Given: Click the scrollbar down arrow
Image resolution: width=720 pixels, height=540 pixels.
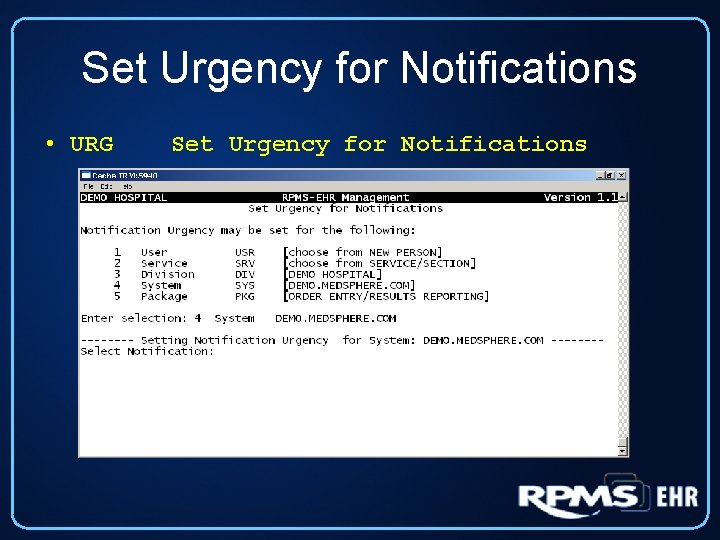Looking at the screenshot, I should (623, 451).
